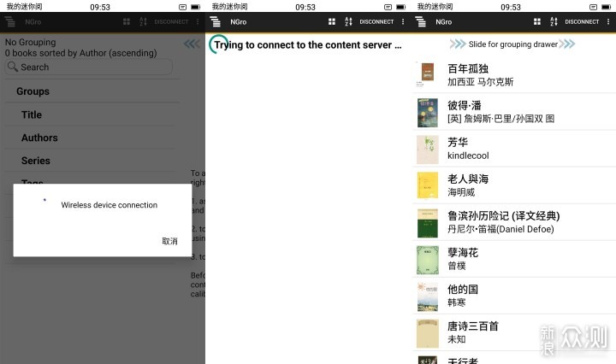Screen dimensions: 616x364
Task: Tap the 芳华 cover thumbnail
Action: pyautogui.click(x=427, y=150)
